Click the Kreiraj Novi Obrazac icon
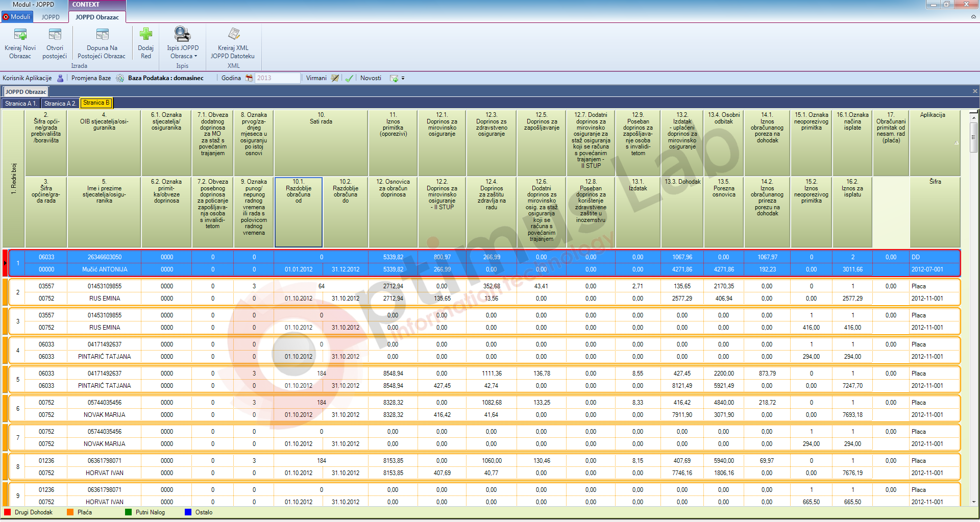 coord(20,35)
